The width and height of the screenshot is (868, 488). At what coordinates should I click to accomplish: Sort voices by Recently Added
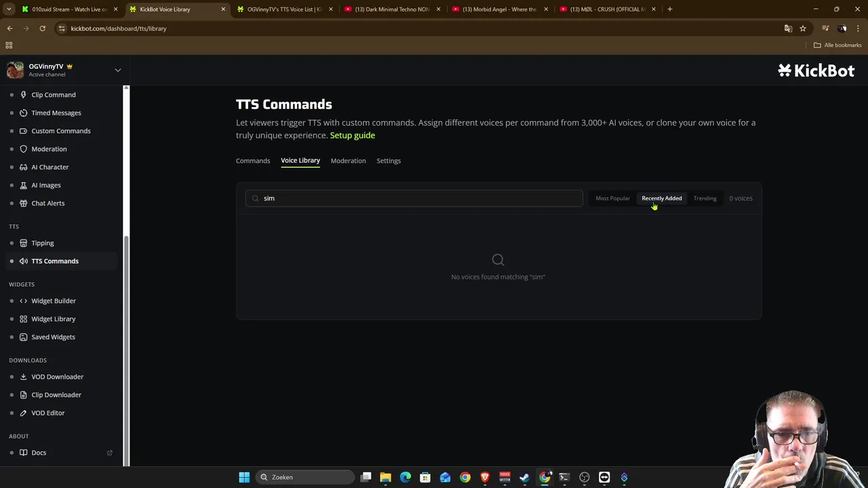[x=662, y=199]
